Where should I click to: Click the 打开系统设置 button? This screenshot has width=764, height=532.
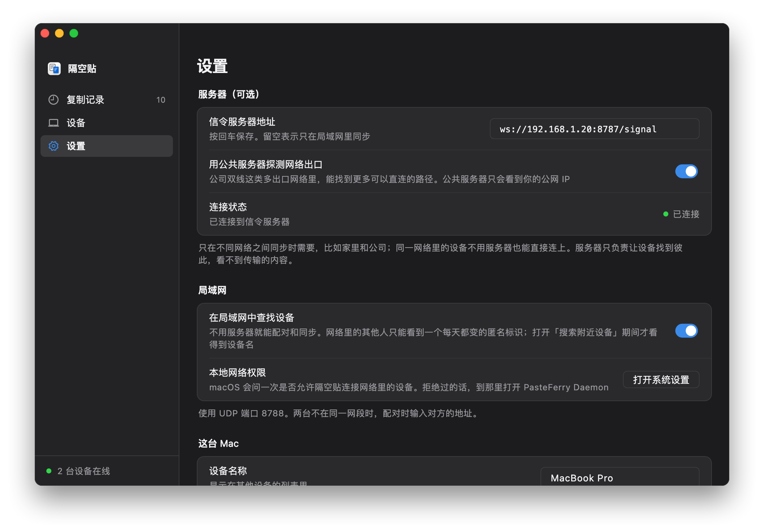[x=661, y=379]
